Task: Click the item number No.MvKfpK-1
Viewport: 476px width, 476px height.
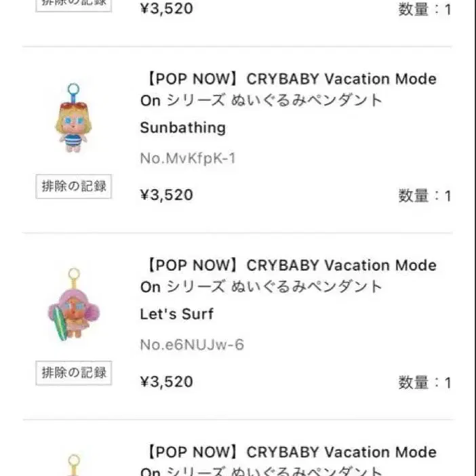Action: tap(188, 159)
